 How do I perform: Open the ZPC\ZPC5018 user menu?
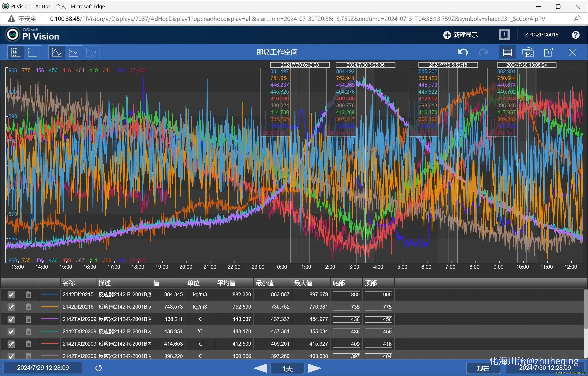(x=542, y=35)
